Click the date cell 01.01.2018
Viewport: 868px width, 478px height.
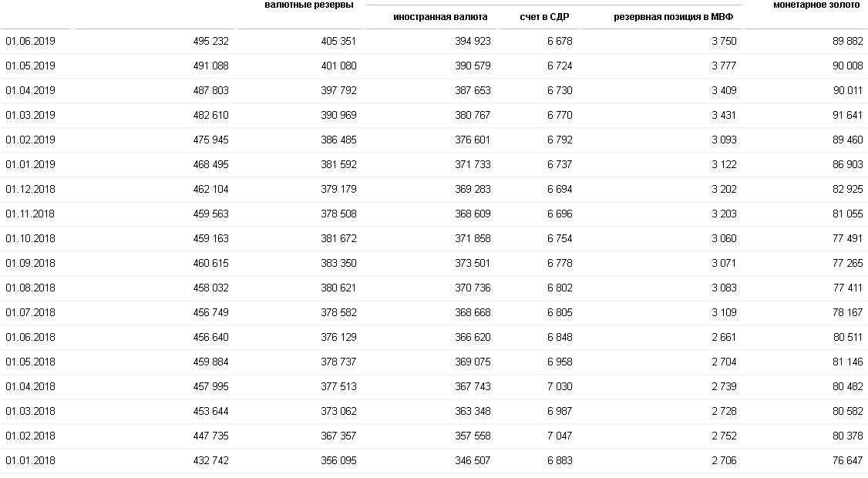tap(30, 461)
